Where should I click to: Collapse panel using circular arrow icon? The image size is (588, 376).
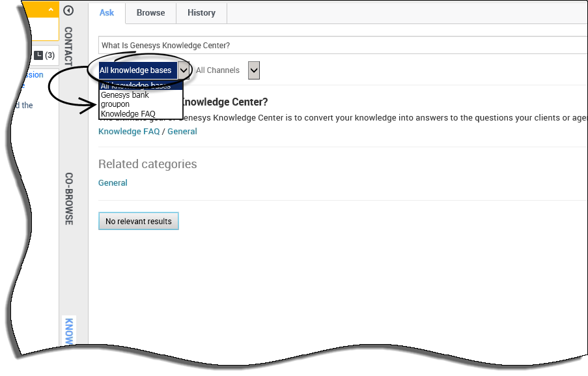[x=68, y=11]
